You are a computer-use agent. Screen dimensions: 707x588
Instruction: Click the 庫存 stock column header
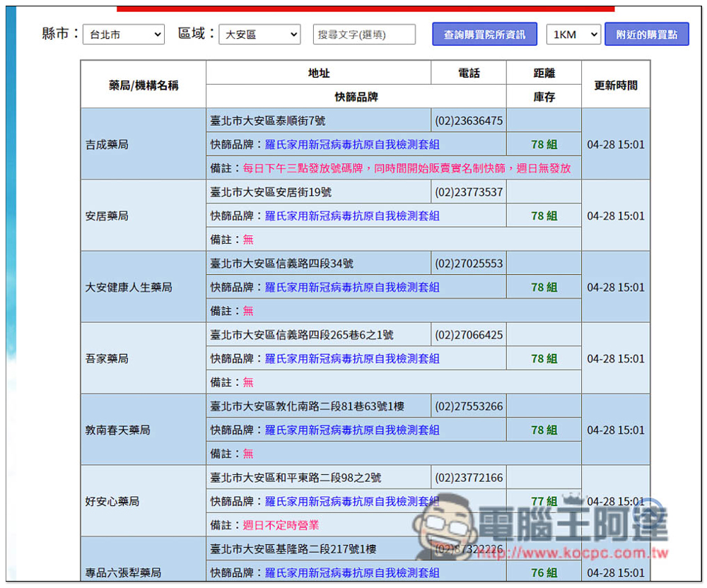tap(544, 97)
